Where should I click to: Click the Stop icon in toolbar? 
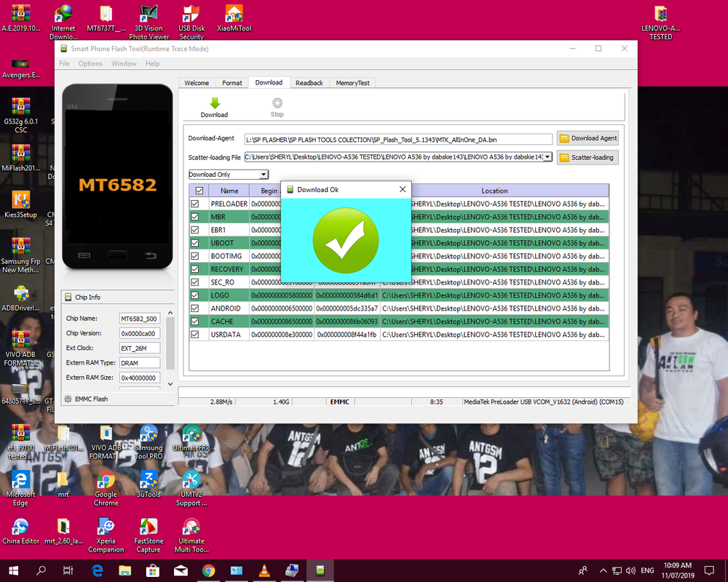277,103
